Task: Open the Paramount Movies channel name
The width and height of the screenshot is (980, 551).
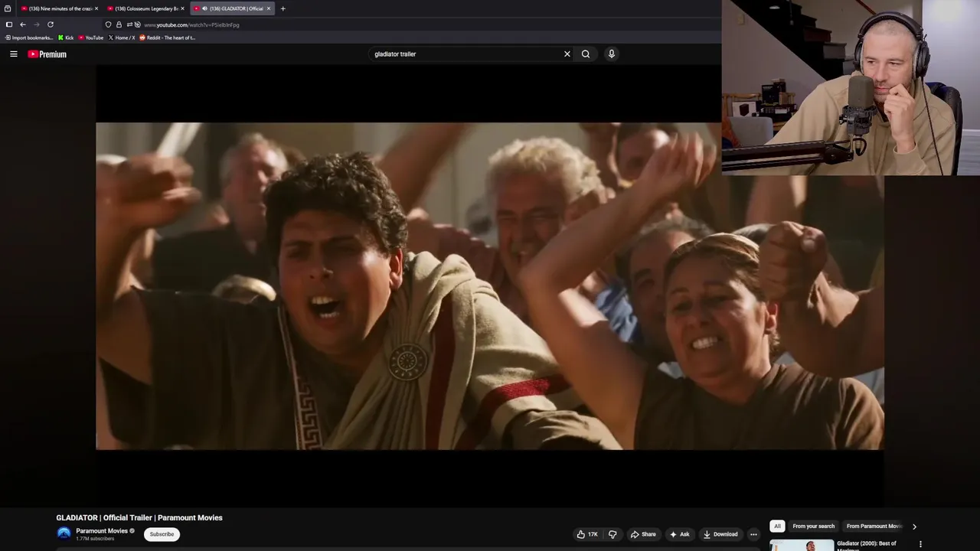Action: tap(102, 531)
